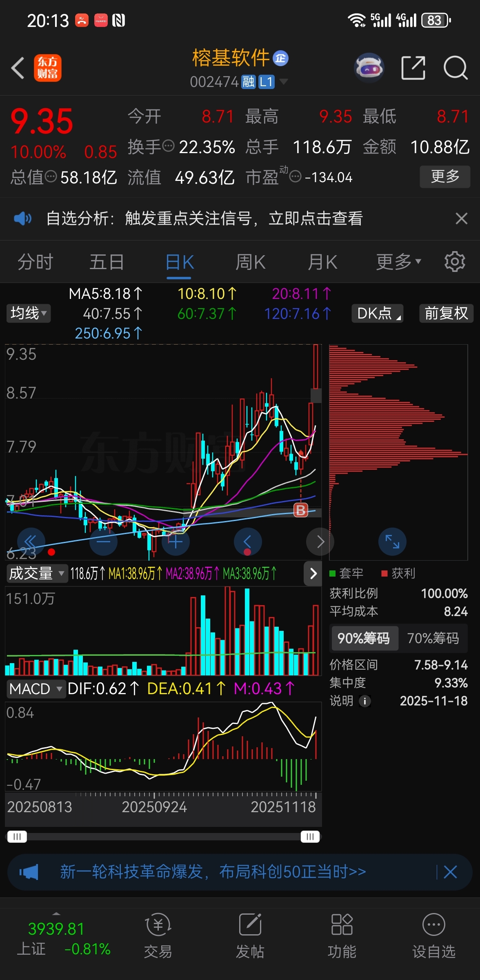
Task: Dismiss the 自选分析 notification
Action: click(461, 218)
